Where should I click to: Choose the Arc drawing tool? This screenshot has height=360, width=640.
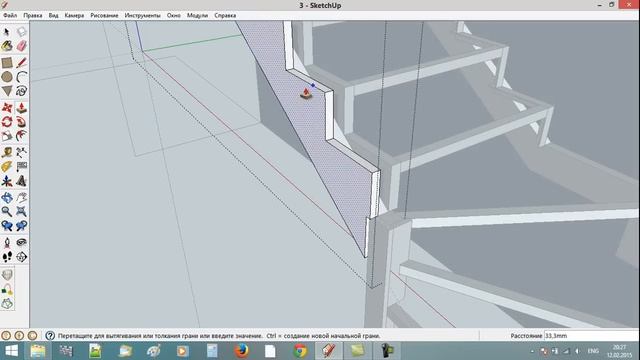[21, 77]
